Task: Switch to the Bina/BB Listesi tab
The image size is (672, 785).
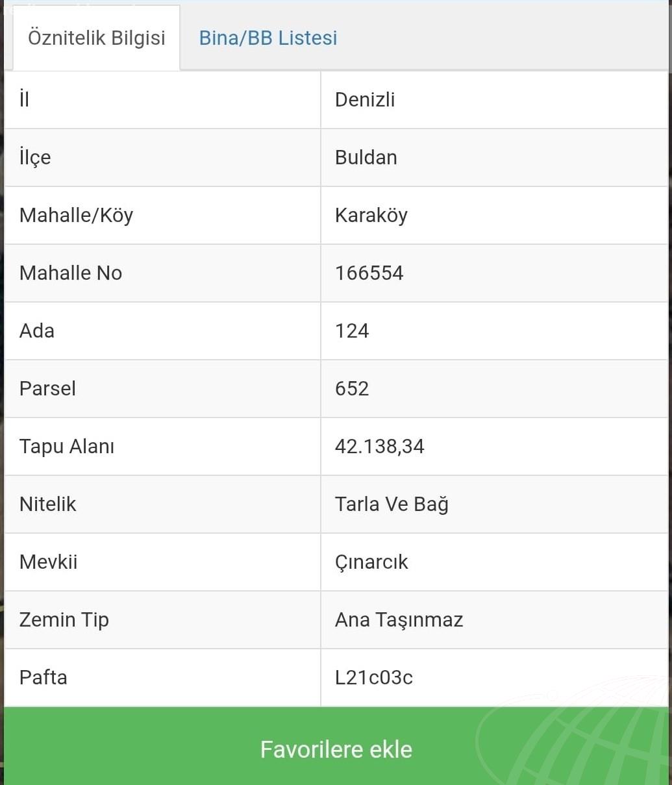Action: (x=268, y=38)
